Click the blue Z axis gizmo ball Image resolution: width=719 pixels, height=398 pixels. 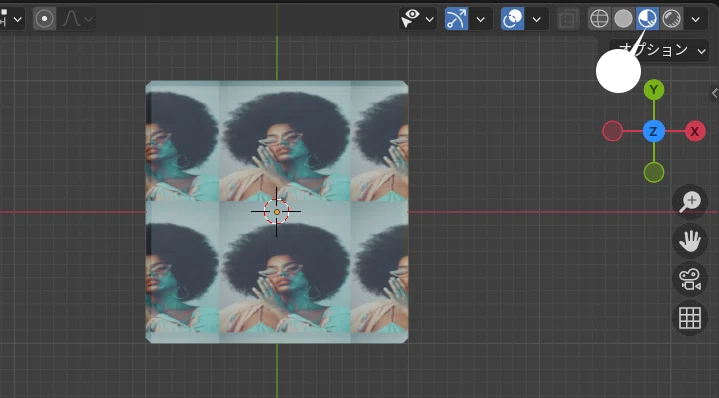654,132
